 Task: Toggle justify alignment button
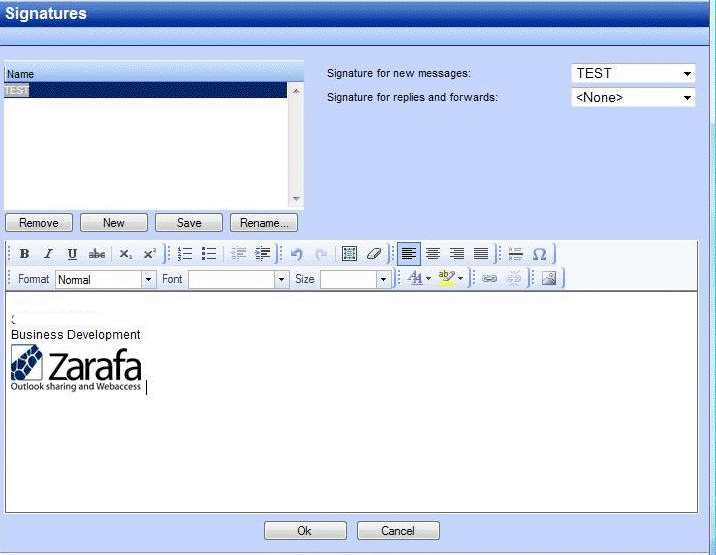click(x=481, y=254)
